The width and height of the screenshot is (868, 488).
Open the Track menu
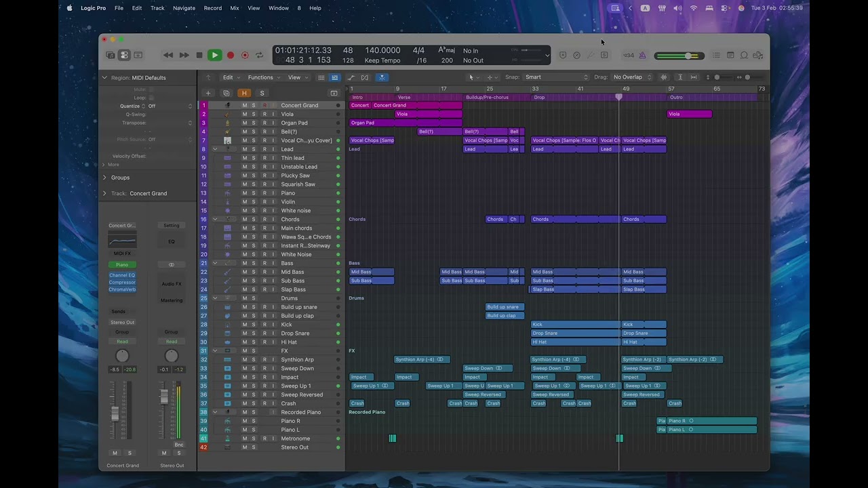tap(157, 8)
